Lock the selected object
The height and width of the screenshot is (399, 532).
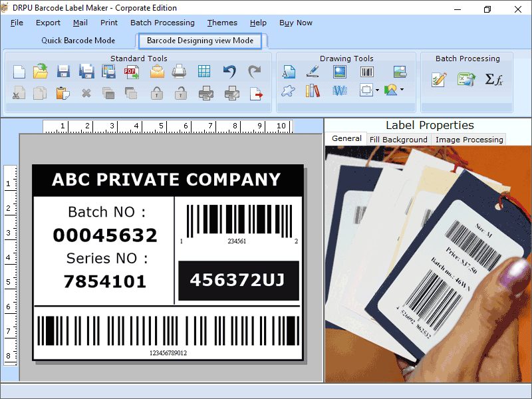(x=158, y=93)
